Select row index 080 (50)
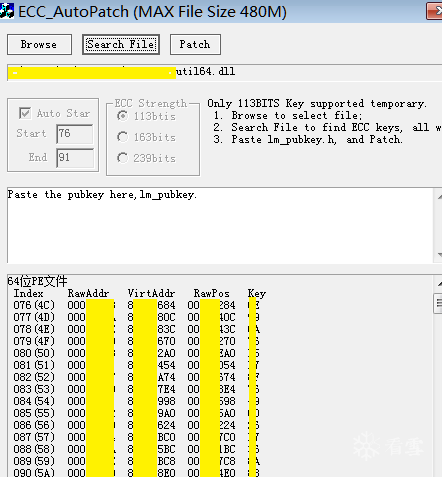The height and width of the screenshot is (477, 442). coord(136,353)
